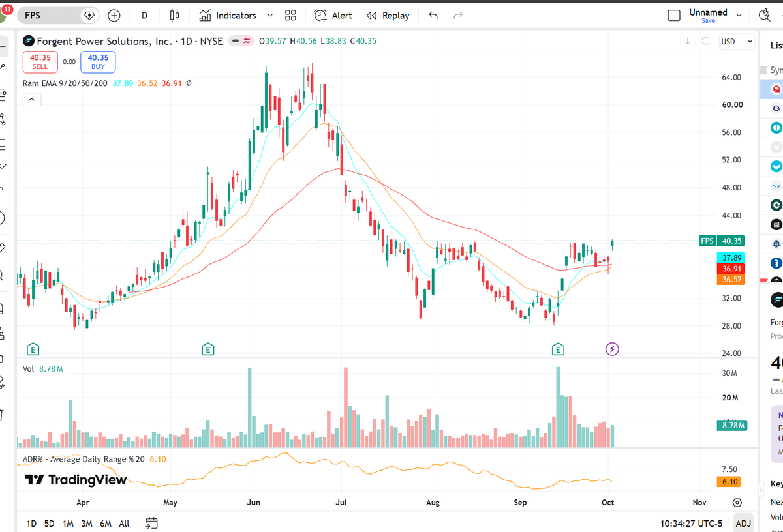Save the Unnamed layout
Image resolution: width=783 pixels, height=532 pixels.
(x=708, y=20)
